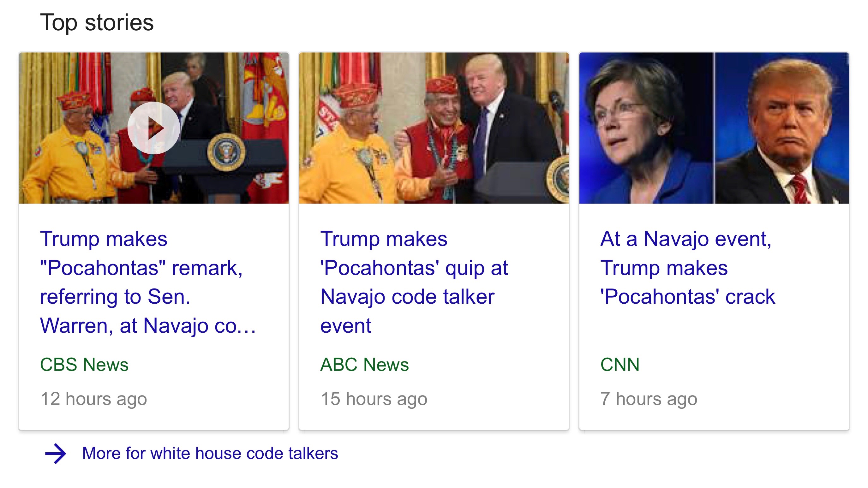The height and width of the screenshot is (488, 868).
Task: Click the '12 hours ago' timestamp
Action: click(x=94, y=399)
